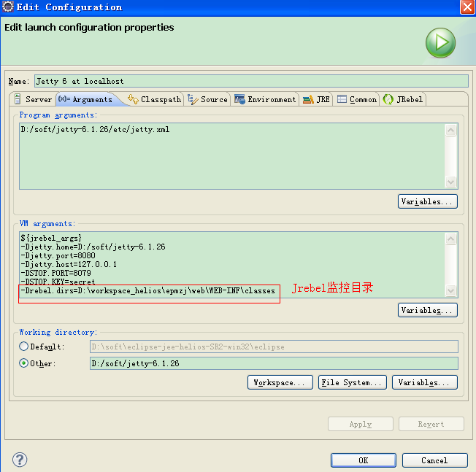
Task: Click the JRE books icon
Action: click(x=308, y=99)
